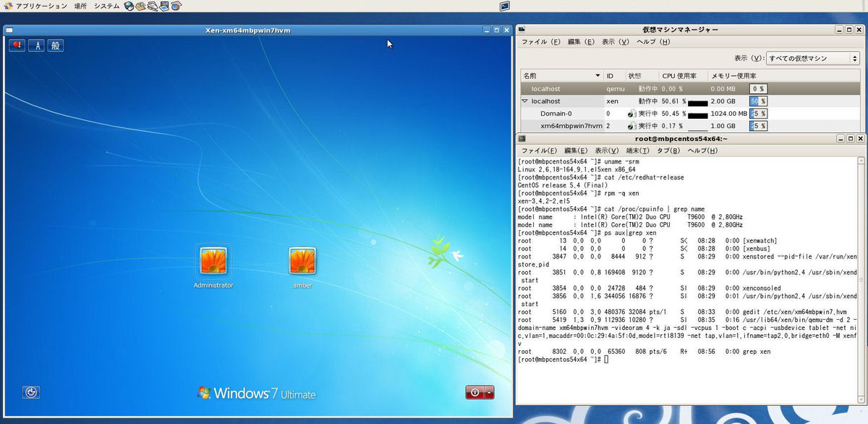The width and height of the screenshot is (868, 424).
Task: Select the xm64mbpwin7hvm virtual machine row
Action: click(691, 126)
